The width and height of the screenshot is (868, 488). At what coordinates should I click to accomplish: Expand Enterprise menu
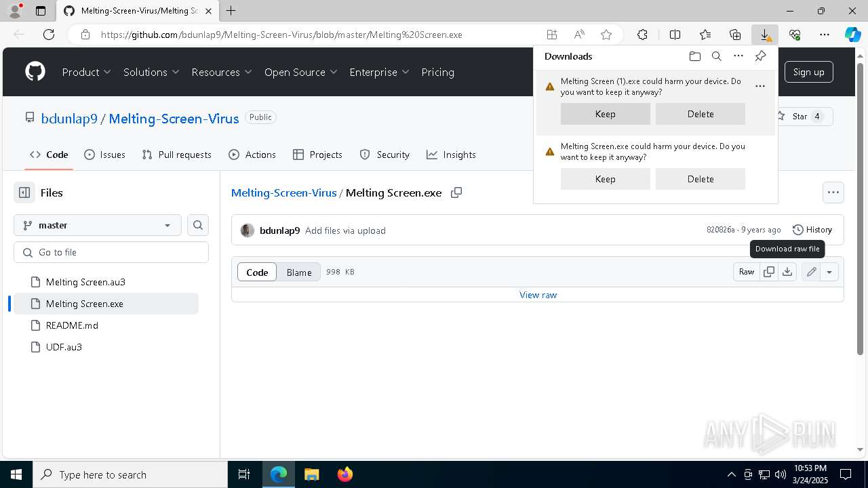click(x=379, y=72)
